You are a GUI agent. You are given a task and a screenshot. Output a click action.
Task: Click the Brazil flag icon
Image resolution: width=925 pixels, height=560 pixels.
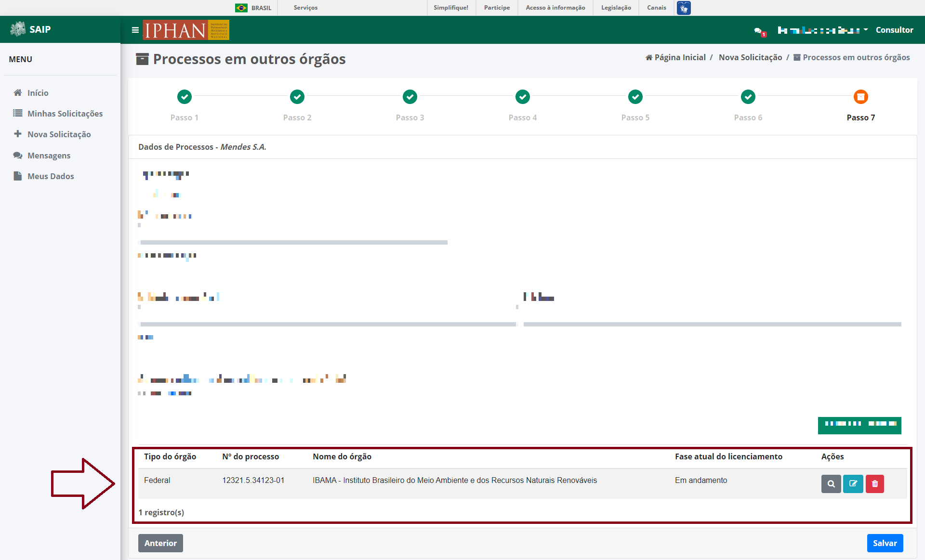tap(241, 8)
